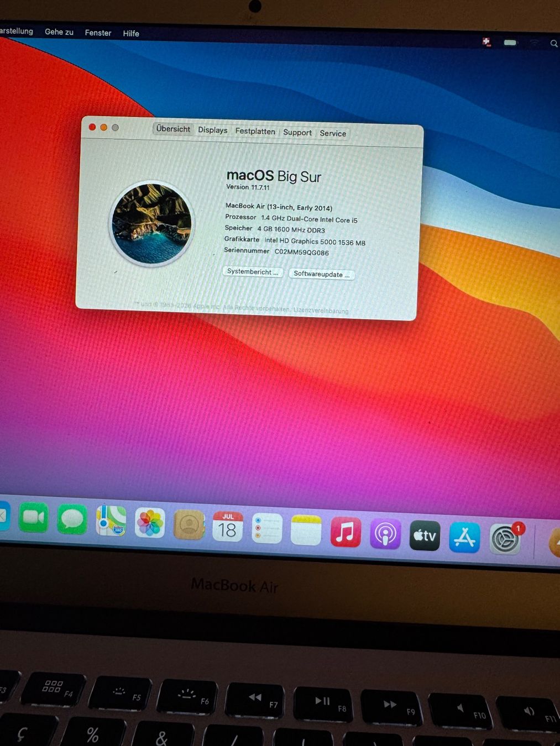Open the Notes app icon
Viewport: 560px width, 746px height.
click(306, 530)
